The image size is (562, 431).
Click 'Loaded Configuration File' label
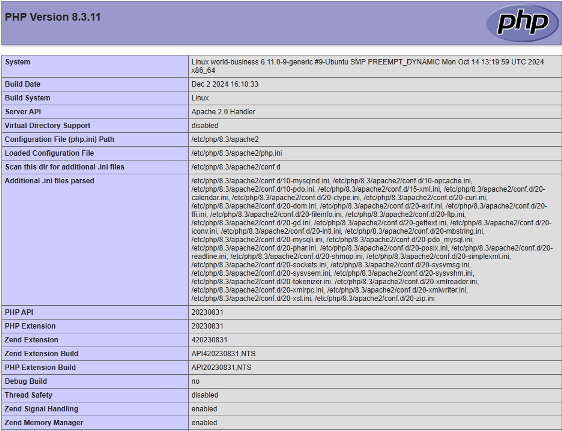(x=49, y=153)
